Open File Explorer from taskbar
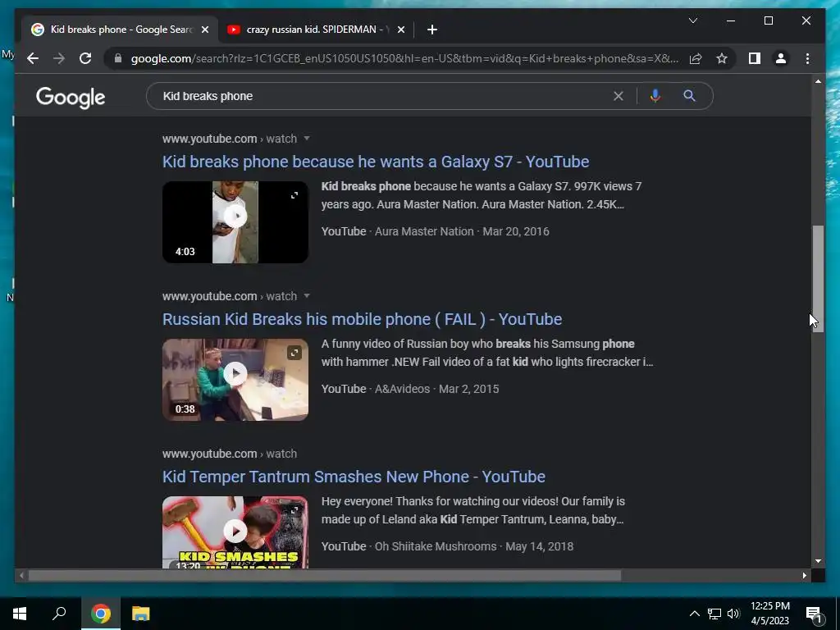Image resolution: width=840 pixels, height=630 pixels. click(140, 614)
